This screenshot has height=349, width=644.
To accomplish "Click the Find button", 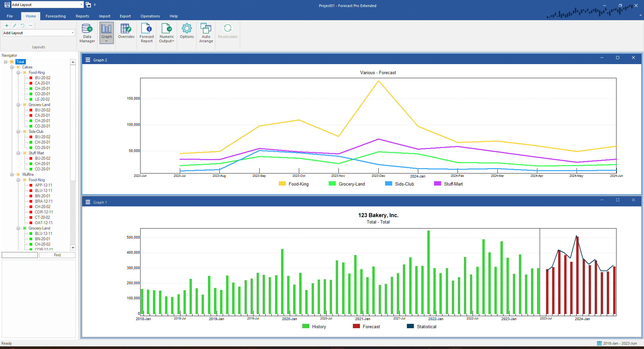I will (57, 255).
